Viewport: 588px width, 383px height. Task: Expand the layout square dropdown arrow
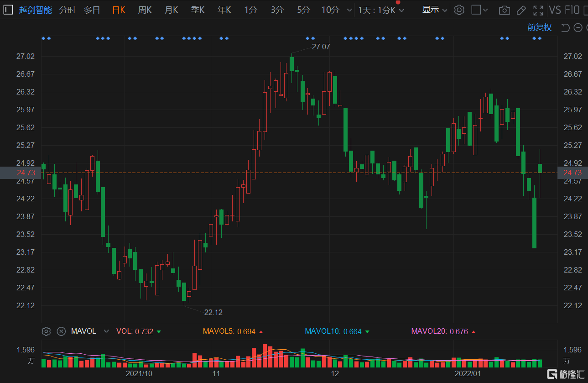click(x=485, y=10)
